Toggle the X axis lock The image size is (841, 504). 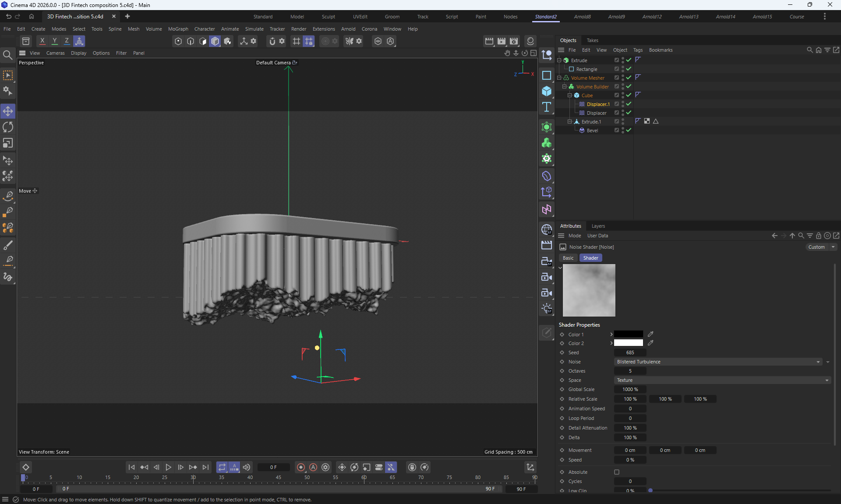42,41
